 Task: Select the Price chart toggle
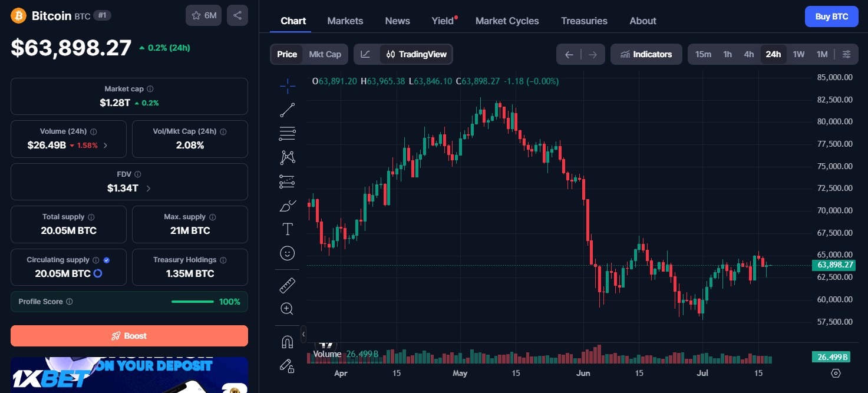pos(287,54)
